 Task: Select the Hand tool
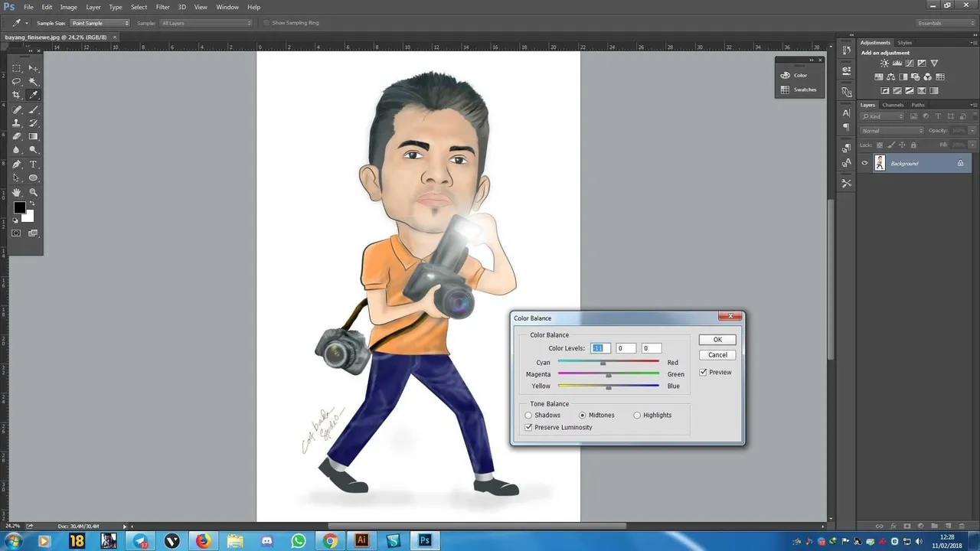click(x=16, y=192)
